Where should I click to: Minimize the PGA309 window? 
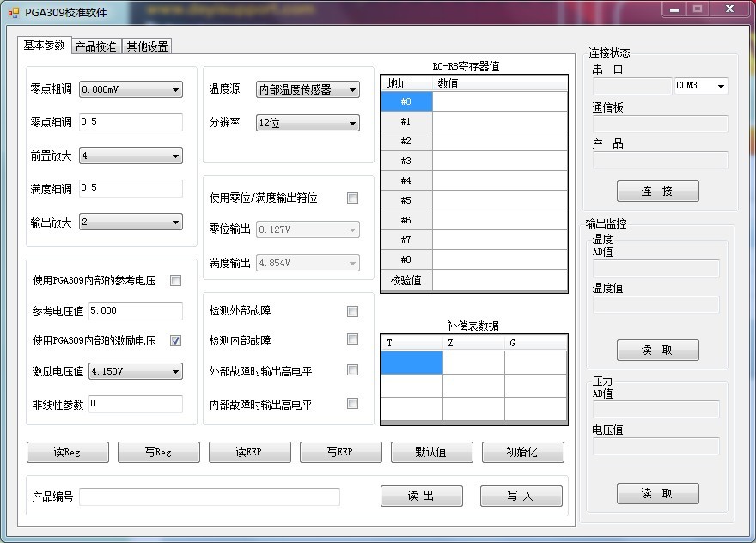674,9
